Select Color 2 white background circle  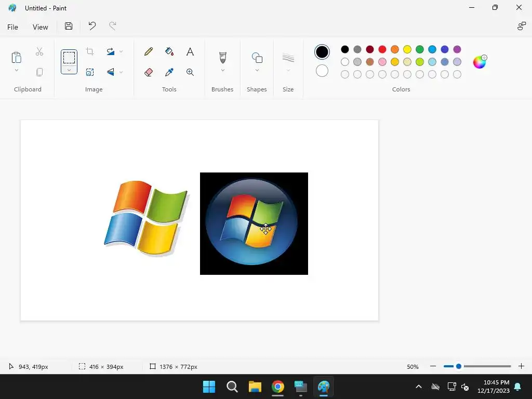pos(322,71)
